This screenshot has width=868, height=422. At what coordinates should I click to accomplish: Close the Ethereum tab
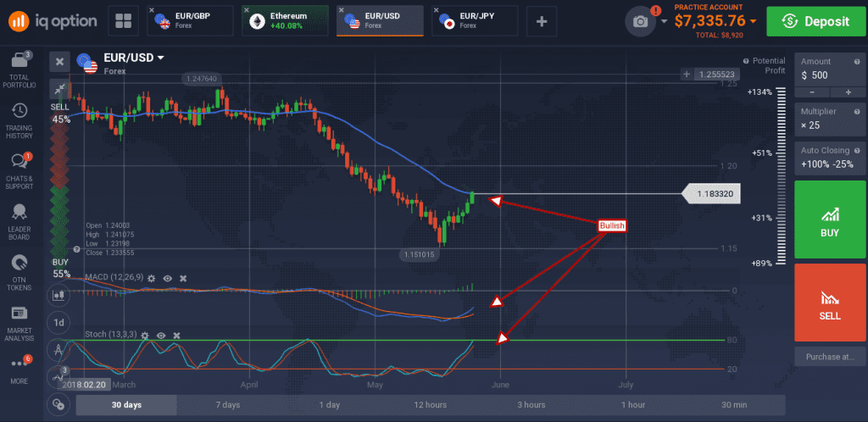point(247,10)
